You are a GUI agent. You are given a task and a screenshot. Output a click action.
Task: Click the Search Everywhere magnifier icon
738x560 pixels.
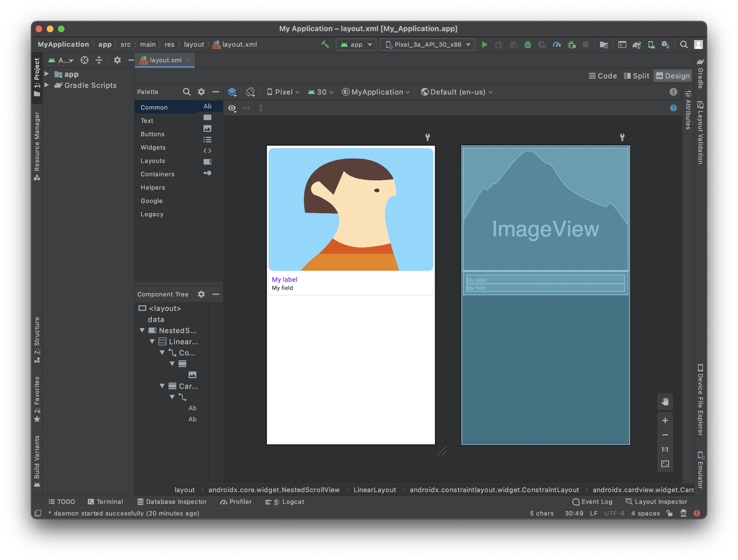(x=683, y=44)
